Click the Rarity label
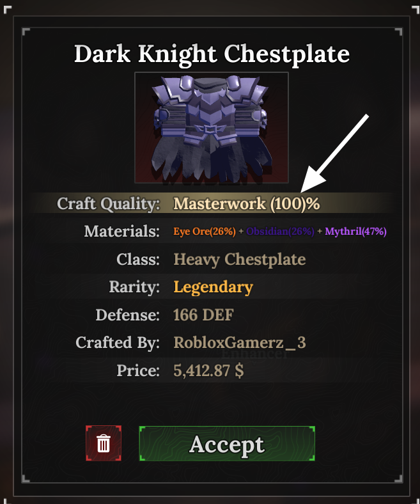The image size is (420, 504). point(134,287)
